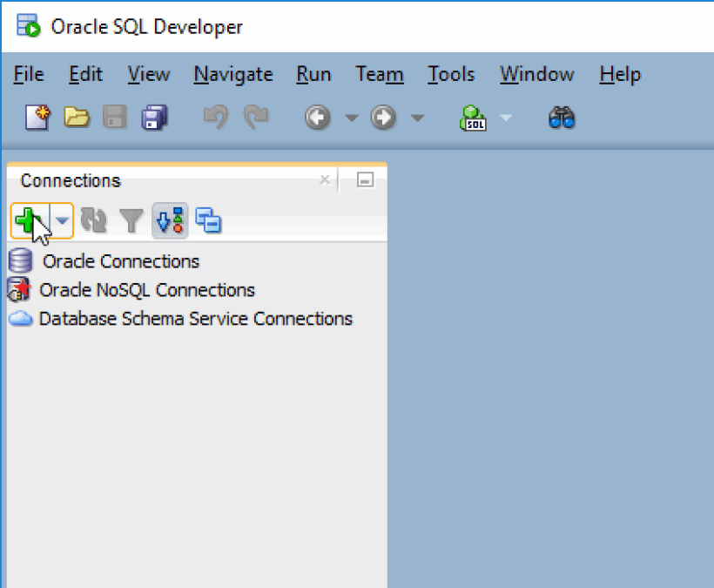Close the Connections panel

click(325, 180)
